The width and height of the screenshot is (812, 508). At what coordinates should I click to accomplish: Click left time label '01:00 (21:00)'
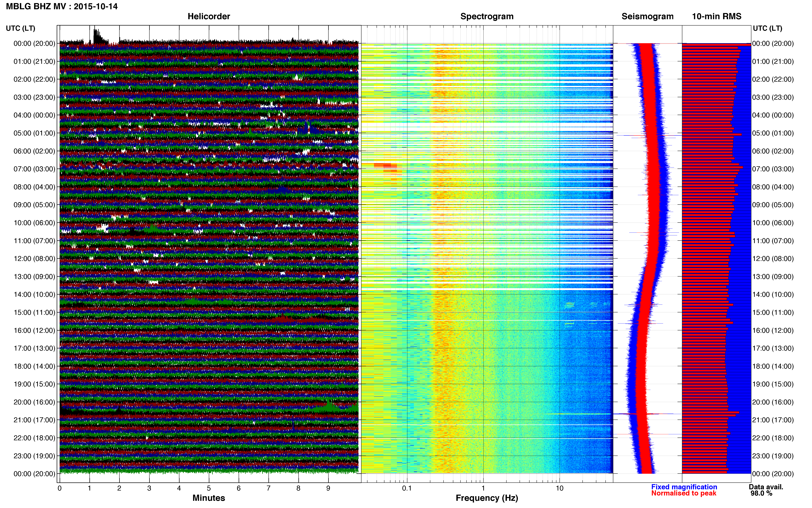[x=34, y=62]
